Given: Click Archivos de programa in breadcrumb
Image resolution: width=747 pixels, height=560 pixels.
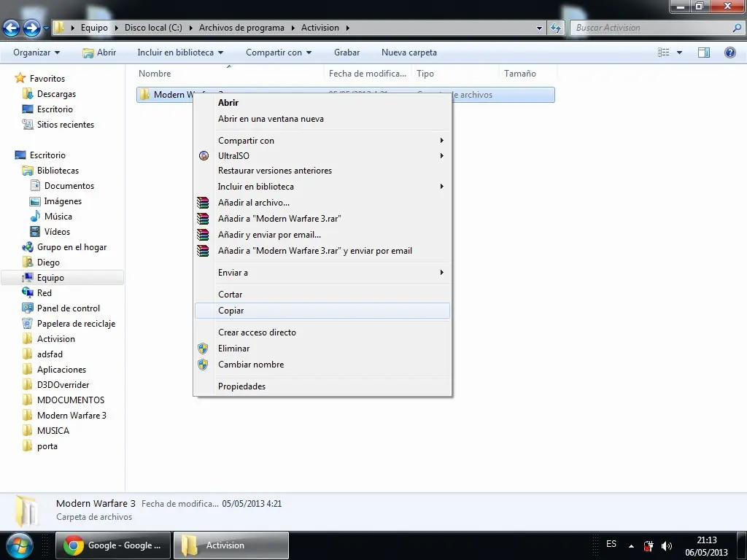Looking at the screenshot, I should 241,28.
